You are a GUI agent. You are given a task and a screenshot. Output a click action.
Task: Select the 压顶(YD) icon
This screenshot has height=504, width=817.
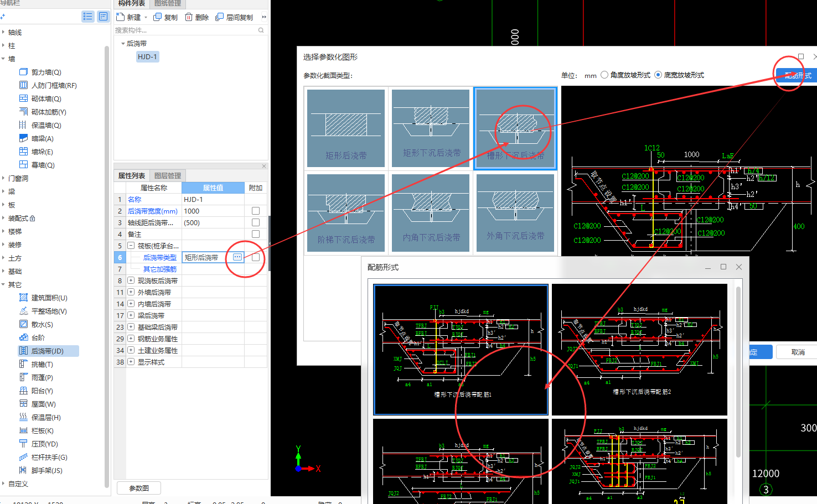[23, 444]
